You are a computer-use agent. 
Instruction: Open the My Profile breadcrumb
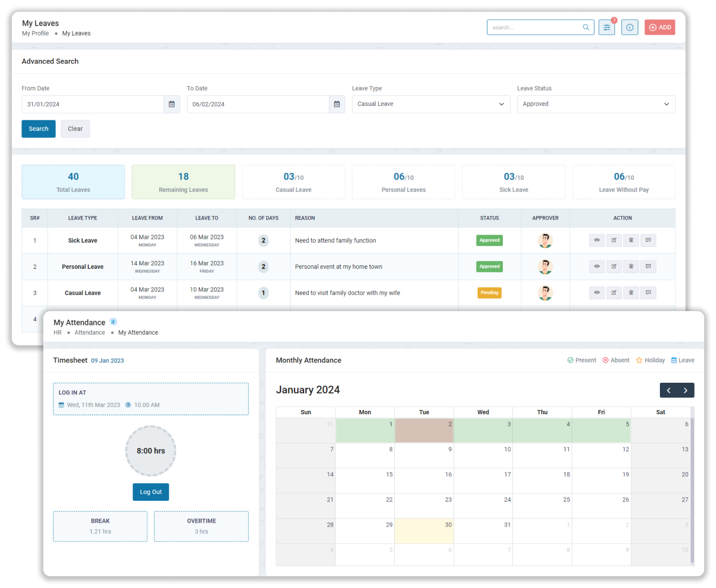[35, 33]
